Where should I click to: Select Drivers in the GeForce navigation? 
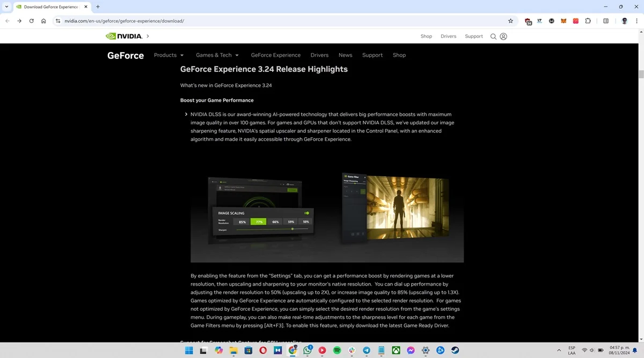pos(319,55)
